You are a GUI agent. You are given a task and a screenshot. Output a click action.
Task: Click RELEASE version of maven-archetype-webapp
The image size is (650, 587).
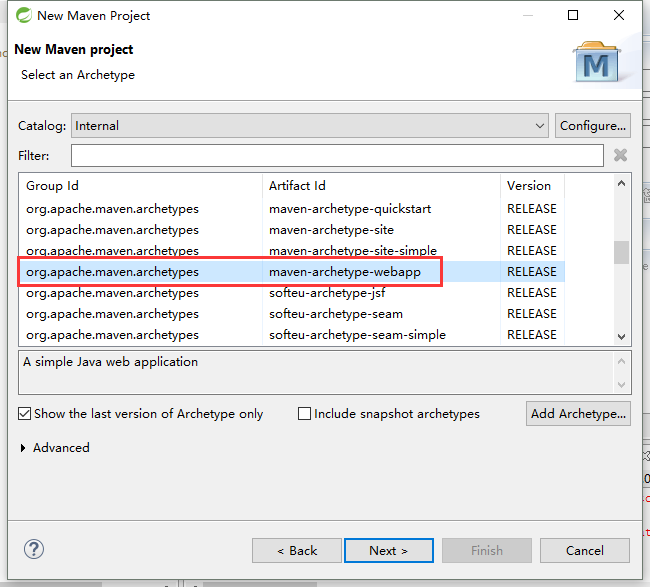[x=531, y=272]
